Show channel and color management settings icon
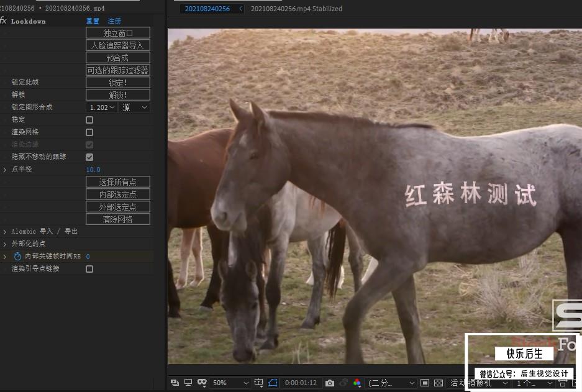Viewport: 582px width, 392px height. (x=357, y=383)
